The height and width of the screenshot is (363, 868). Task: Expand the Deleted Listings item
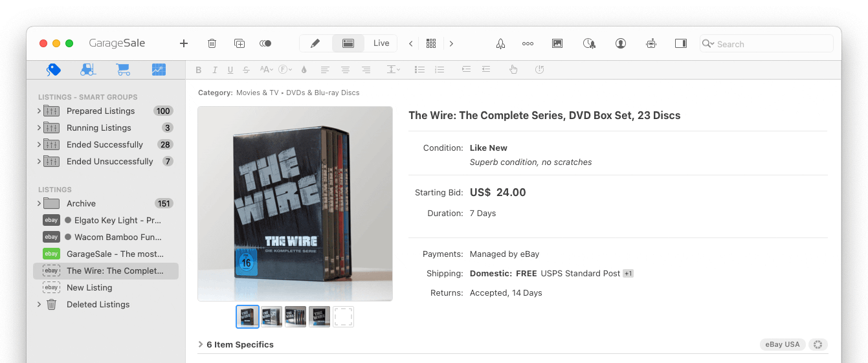[39, 305]
